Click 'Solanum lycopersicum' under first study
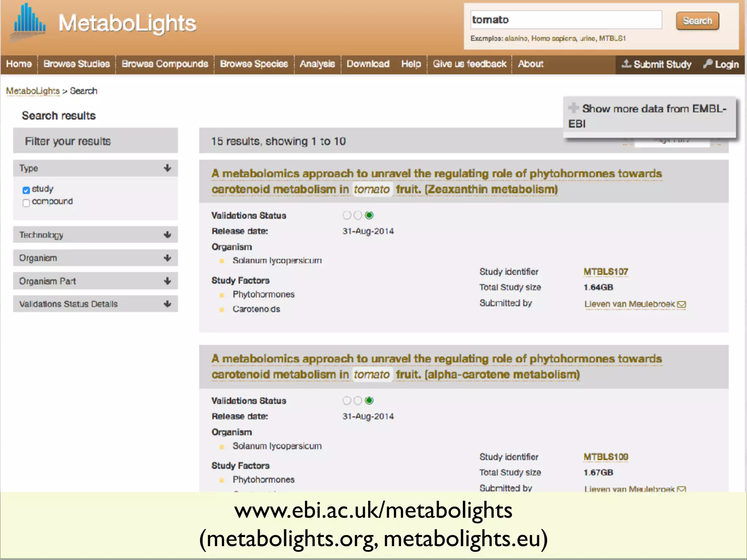Screen dimensions: 747x560 [277, 261]
